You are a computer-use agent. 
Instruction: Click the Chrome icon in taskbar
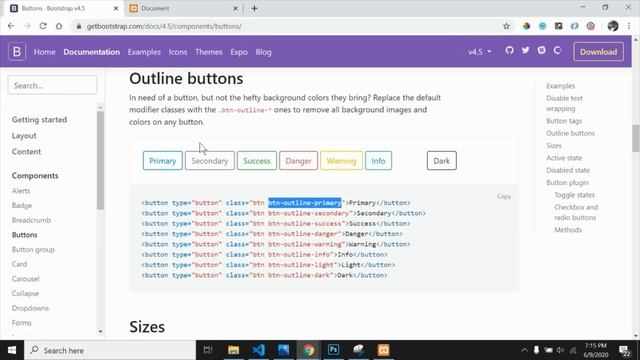(308, 350)
